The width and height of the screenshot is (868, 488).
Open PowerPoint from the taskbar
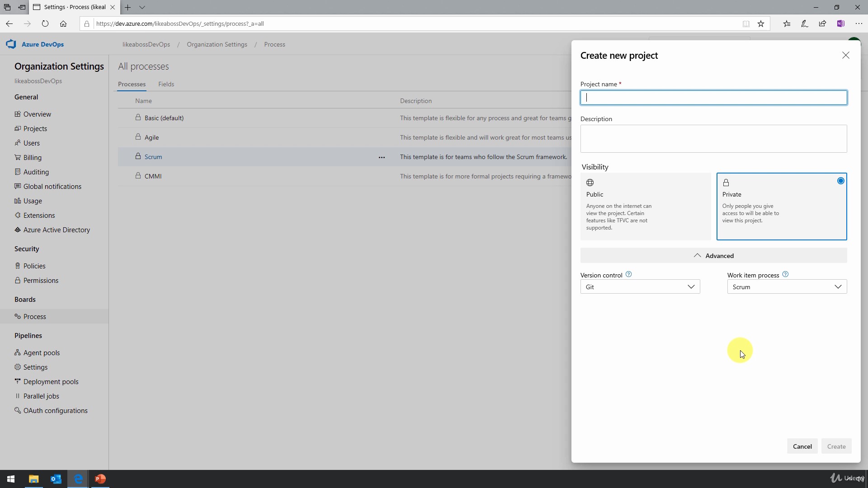100,479
